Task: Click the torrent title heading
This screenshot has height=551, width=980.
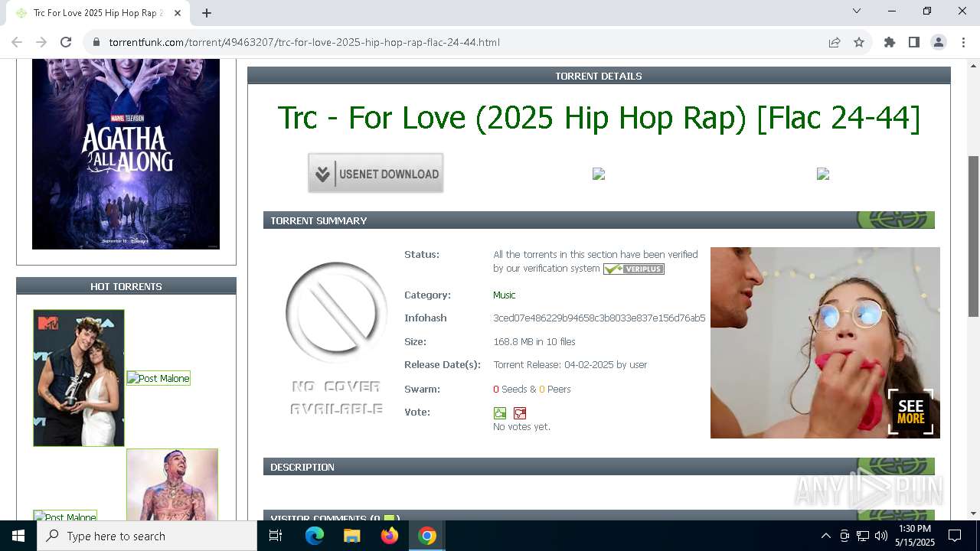Action: (599, 117)
